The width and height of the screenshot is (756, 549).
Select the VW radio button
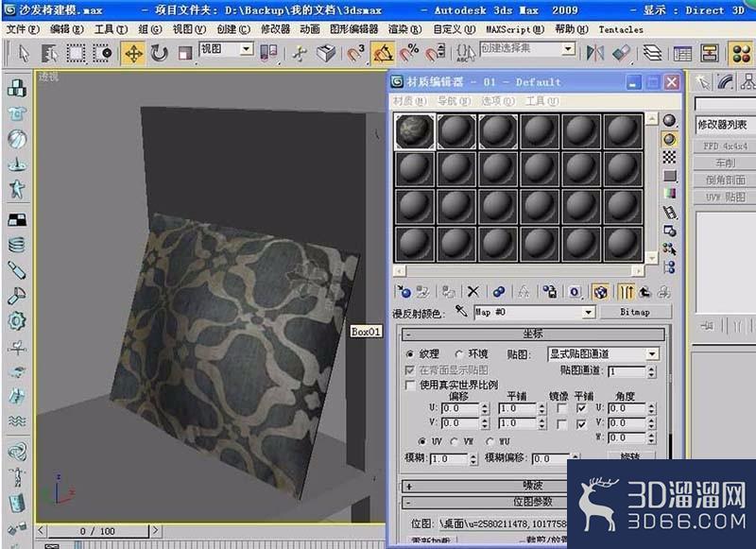pyautogui.click(x=455, y=441)
